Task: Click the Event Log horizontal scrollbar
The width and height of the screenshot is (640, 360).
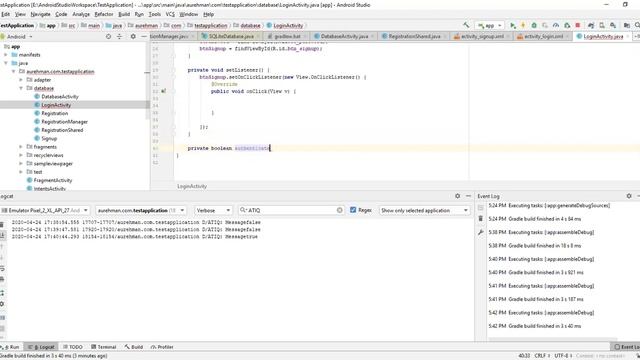Action: [x=553, y=339]
